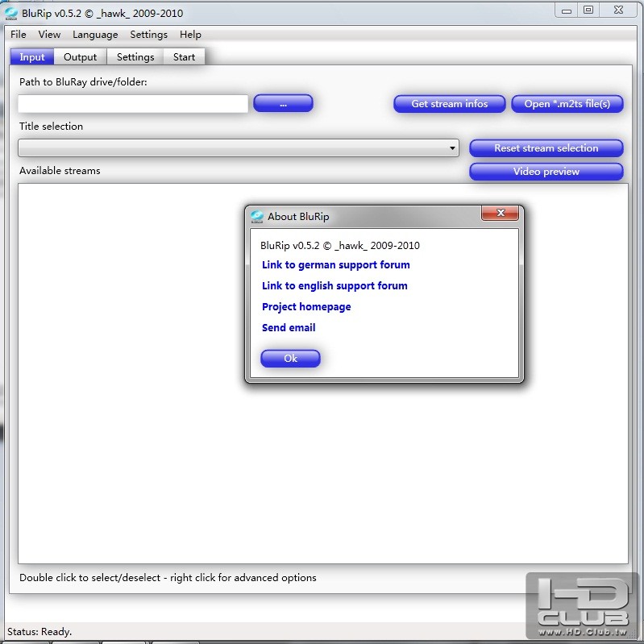Click Get stream infos button
This screenshot has width=644, height=644.
click(449, 103)
